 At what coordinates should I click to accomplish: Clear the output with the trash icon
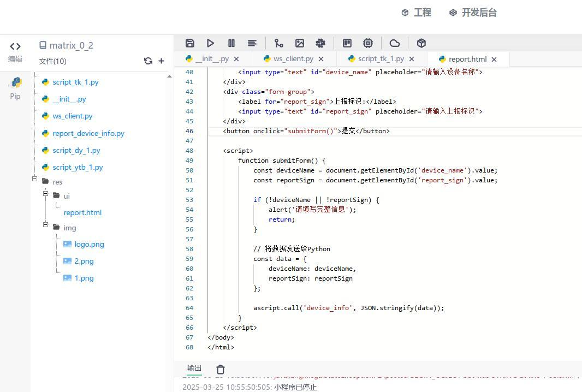point(221,370)
